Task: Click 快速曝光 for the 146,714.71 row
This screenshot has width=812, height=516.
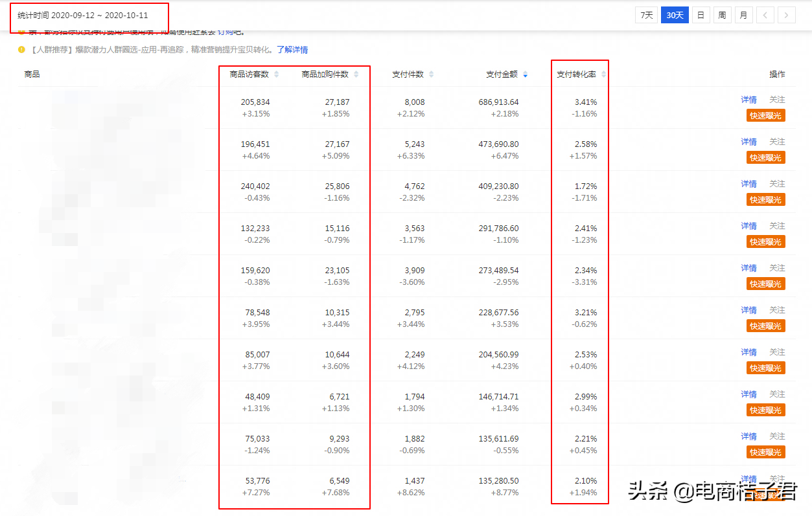Action: pos(765,410)
